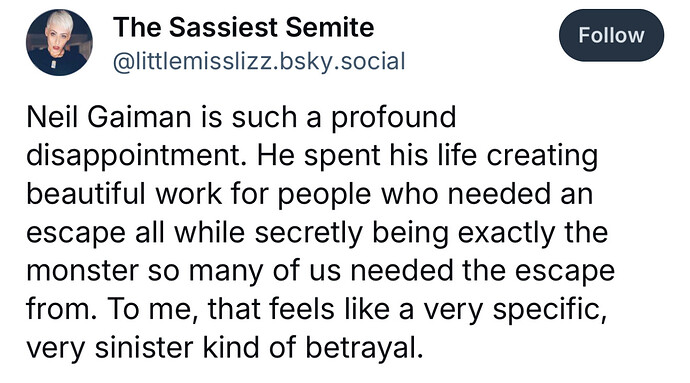Click the word "betrayal" ending the post
Screen dimensions: 690x383
point(364,348)
